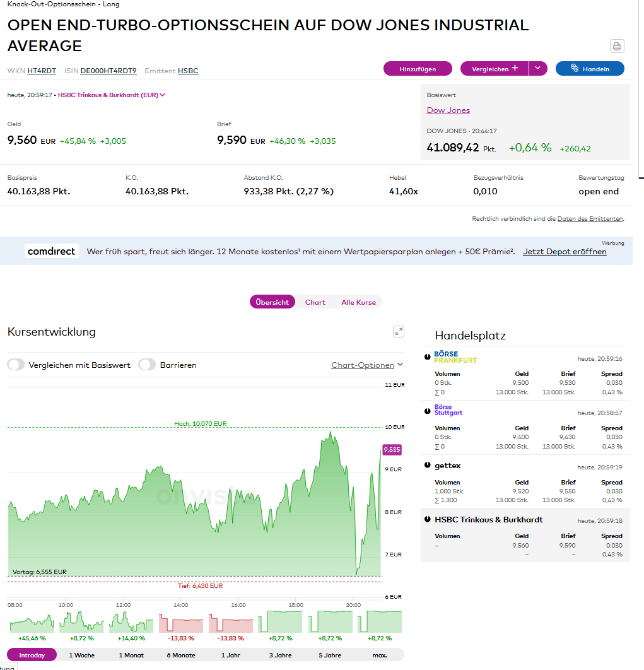The height and width of the screenshot is (670, 644).
Task: Click the 9,535 current price marker
Action: [x=392, y=450]
